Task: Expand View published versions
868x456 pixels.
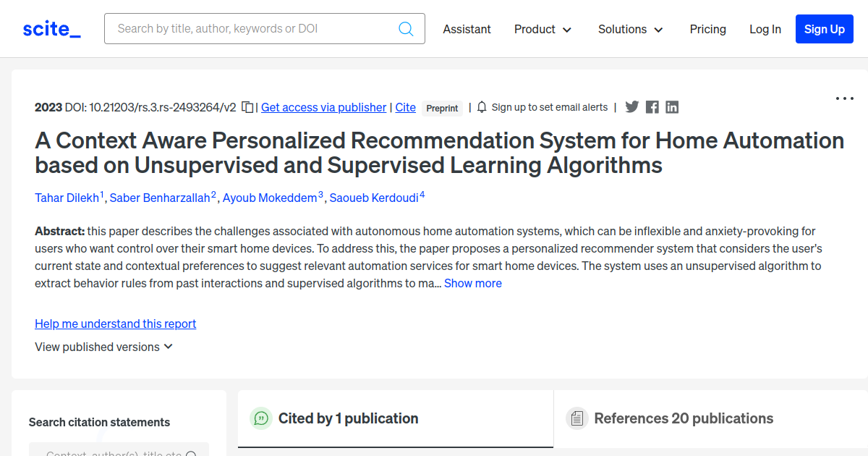Action: (x=104, y=347)
